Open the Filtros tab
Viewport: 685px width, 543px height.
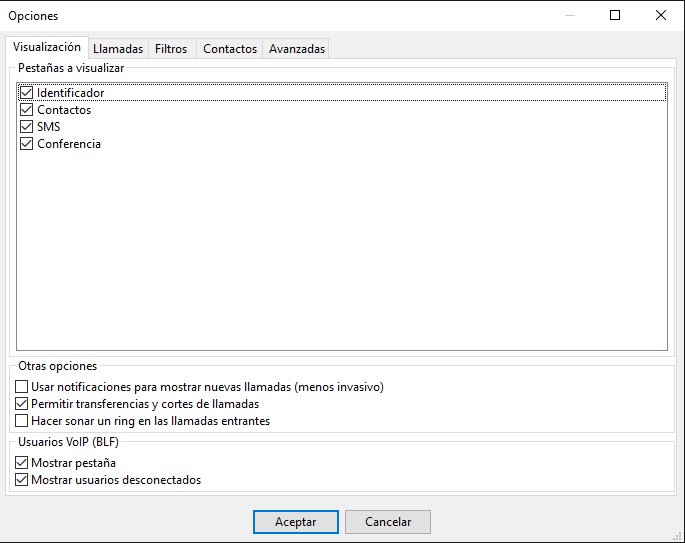click(x=171, y=49)
